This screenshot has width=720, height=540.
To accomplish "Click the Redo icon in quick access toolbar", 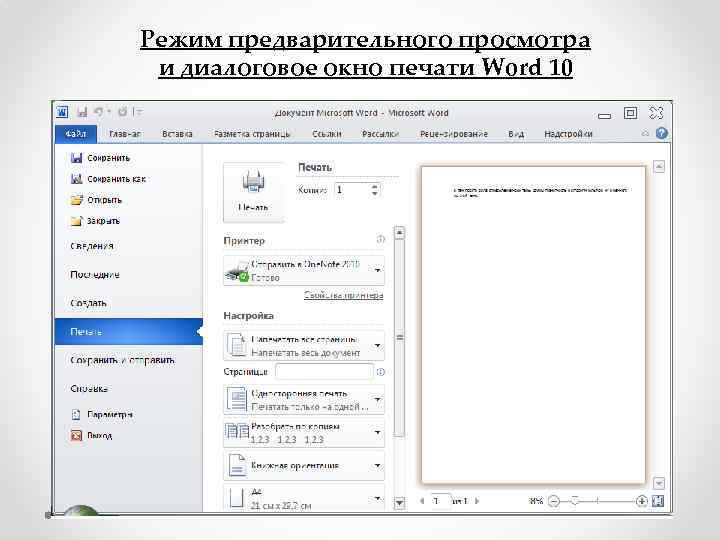I will pyautogui.click(x=123, y=112).
